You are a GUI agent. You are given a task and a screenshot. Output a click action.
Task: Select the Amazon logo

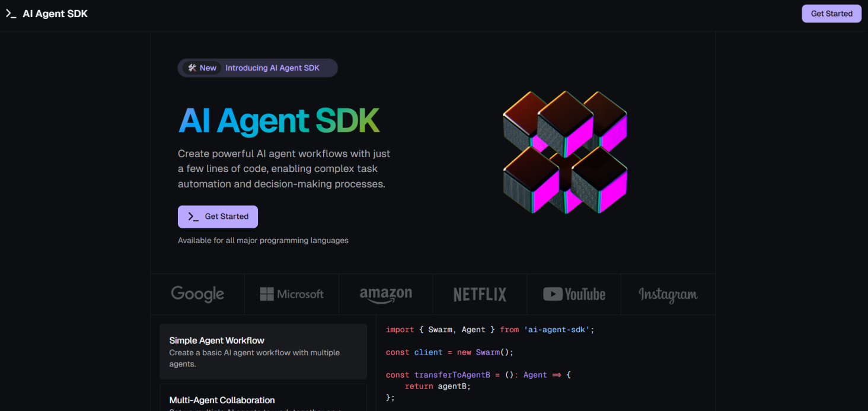(x=385, y=294)
